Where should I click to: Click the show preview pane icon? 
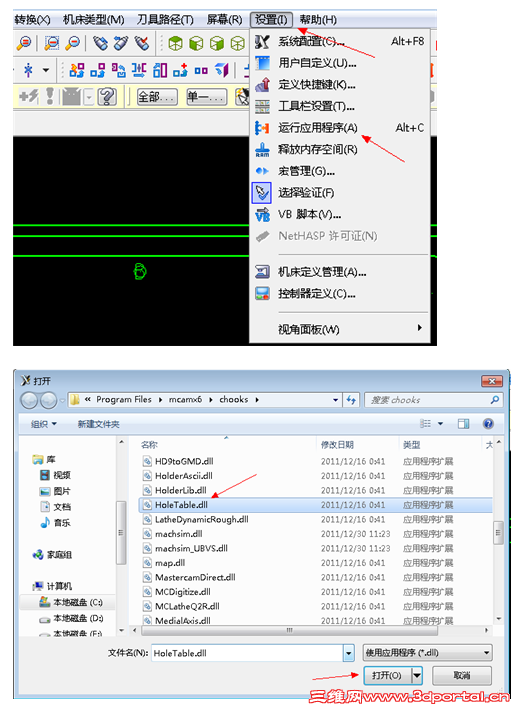[463, 424]
